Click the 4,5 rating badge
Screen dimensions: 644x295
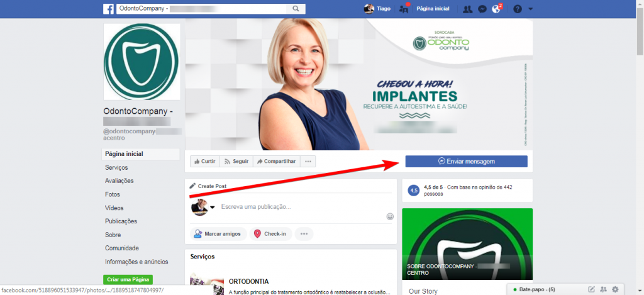tap(414, 191)
